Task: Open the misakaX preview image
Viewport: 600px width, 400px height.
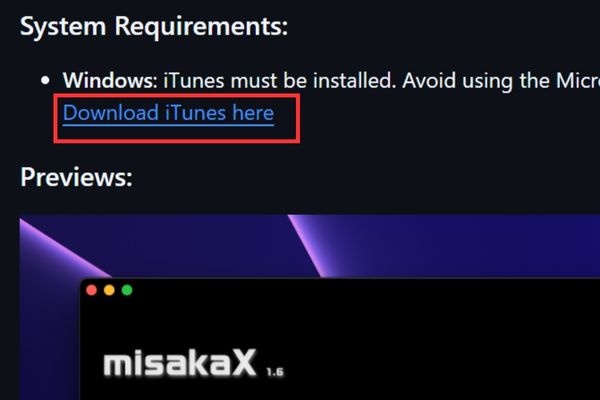Action: point(310,307)
